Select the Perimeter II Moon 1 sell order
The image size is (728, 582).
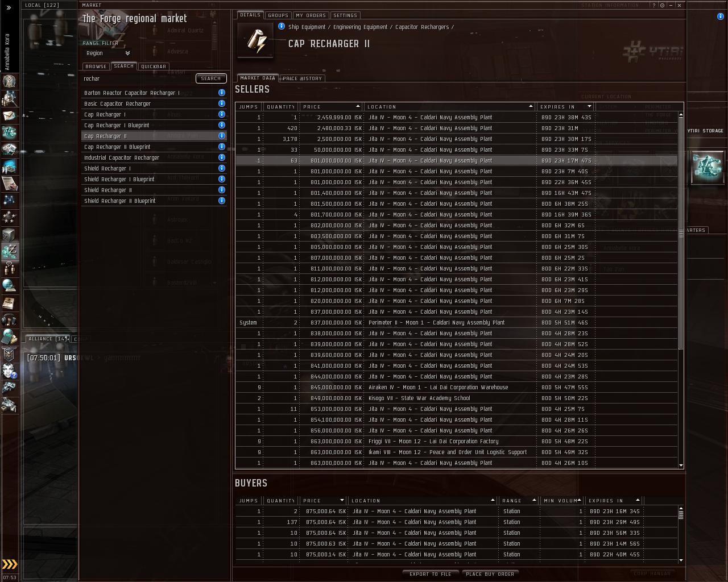(x=457, y=322)
